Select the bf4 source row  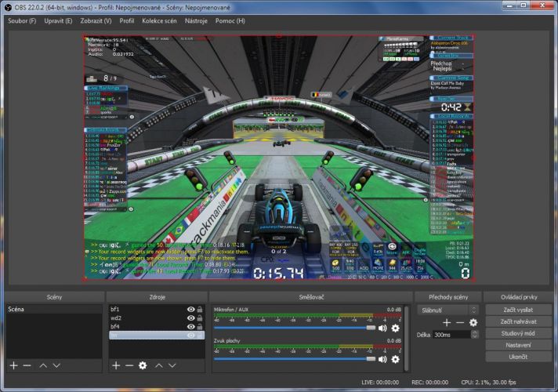157,326
